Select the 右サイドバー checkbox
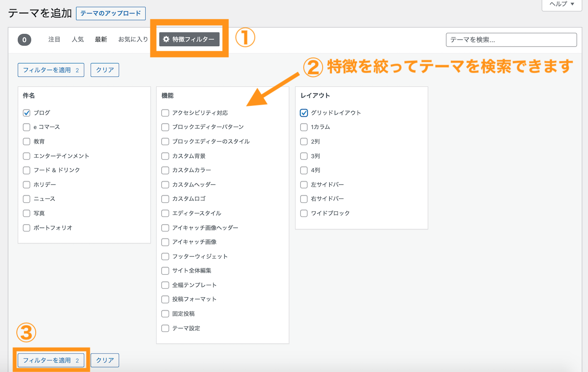This screenshot has height=372, width=588. click(x=304, y=199)
